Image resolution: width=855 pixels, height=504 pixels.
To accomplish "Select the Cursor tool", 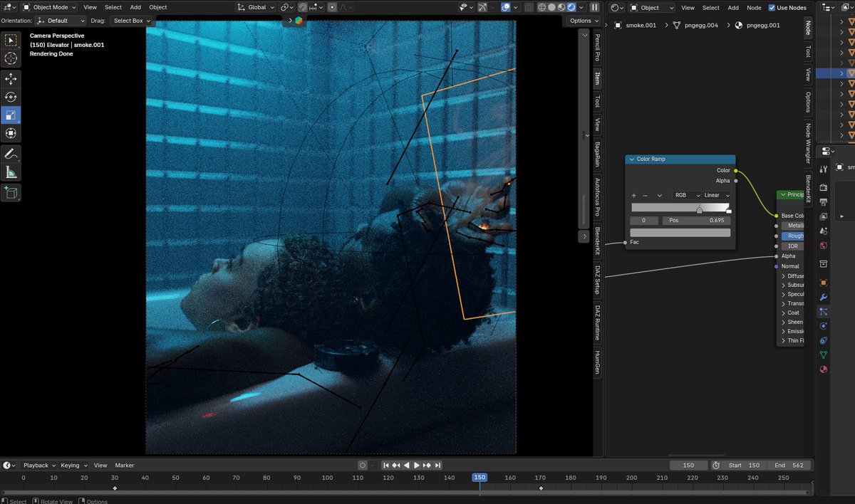I will pyautogui.click(x=11, y=59).
